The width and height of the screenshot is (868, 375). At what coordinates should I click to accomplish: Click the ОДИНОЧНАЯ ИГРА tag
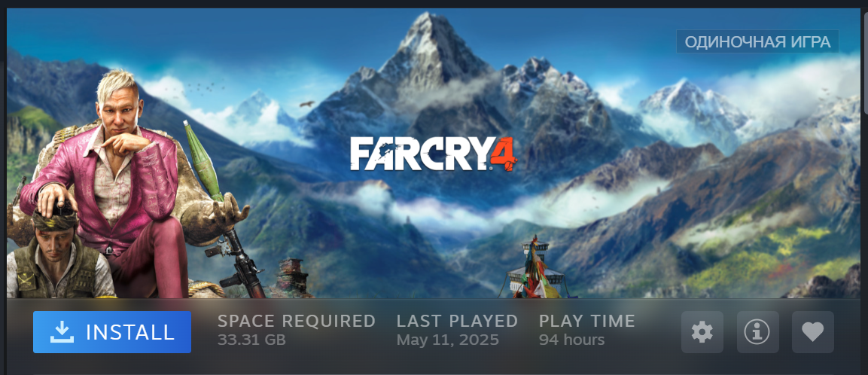click(x=757, y=41)
